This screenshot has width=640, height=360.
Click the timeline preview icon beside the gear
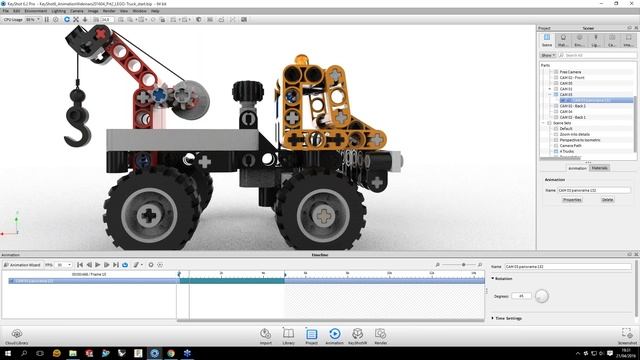pyautogui.click(x=160, y=265)
